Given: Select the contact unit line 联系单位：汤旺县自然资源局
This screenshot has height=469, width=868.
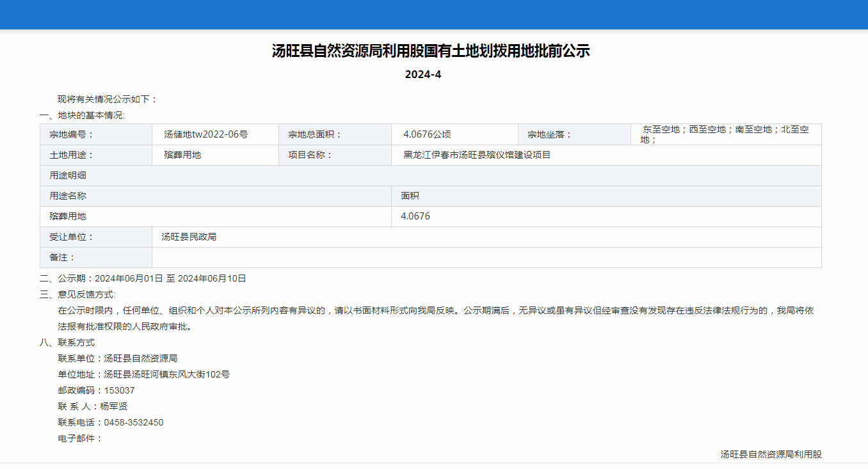Looking at the screenshot, I should tap(117, 358).
